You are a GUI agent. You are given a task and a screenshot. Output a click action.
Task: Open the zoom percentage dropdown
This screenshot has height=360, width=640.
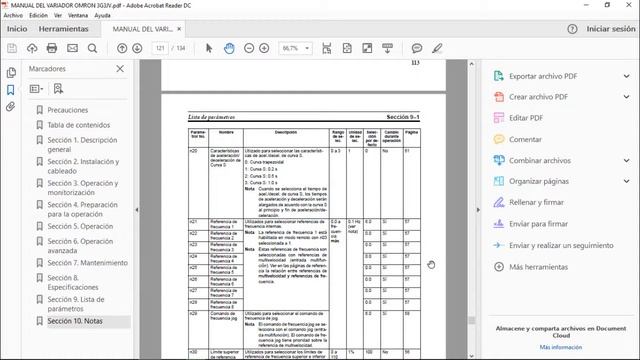(x=307, y=48)
